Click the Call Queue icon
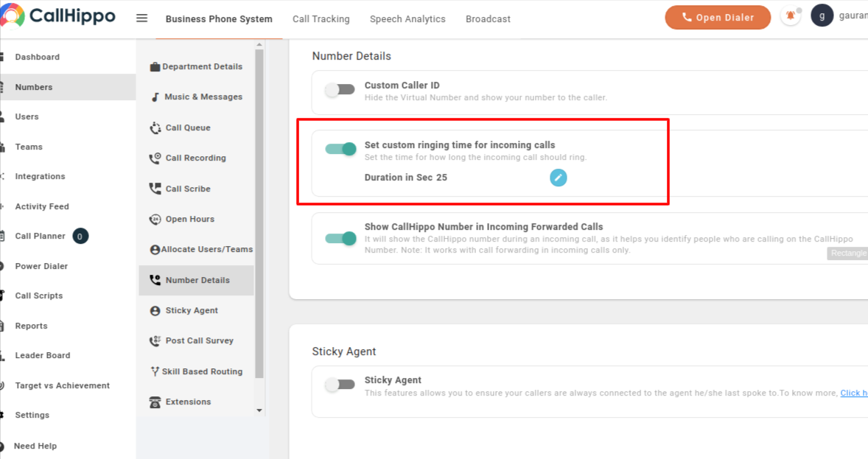This screenshot has width=868, height=459. [155, 128]
